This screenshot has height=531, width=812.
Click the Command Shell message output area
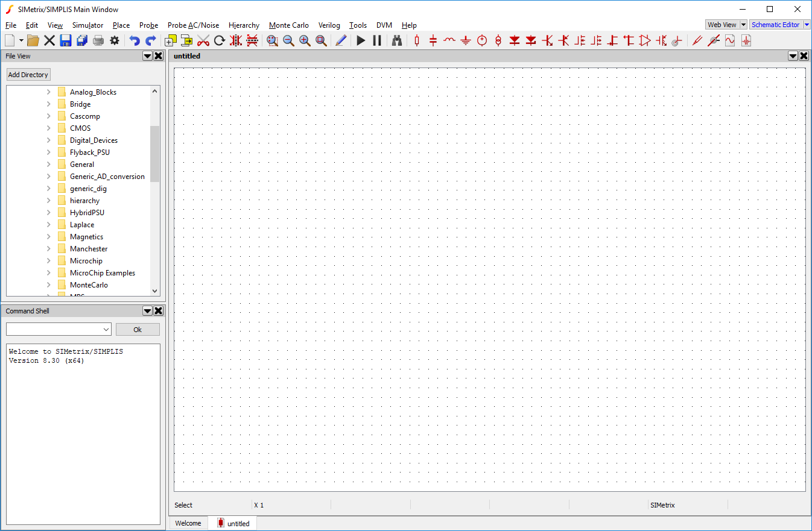coord(83,434)
